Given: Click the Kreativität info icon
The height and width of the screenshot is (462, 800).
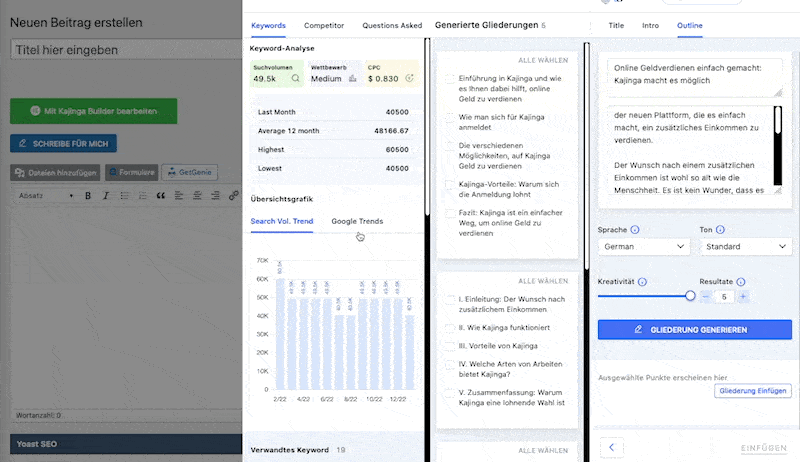Looking at the screenshot, I should click(642, 282).
